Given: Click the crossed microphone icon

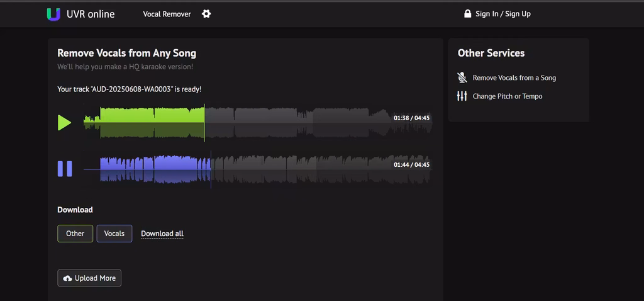Looking at the screenshot, I should [462, 77].
